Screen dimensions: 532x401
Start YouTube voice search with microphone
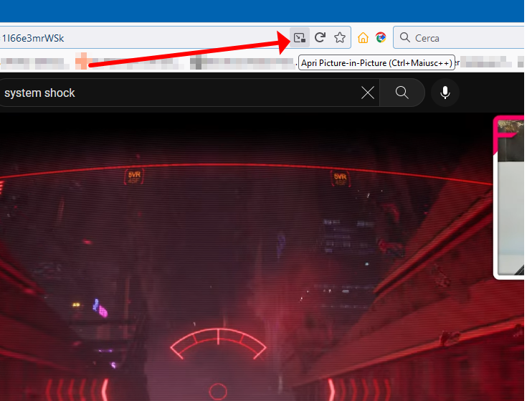[445, 93]
